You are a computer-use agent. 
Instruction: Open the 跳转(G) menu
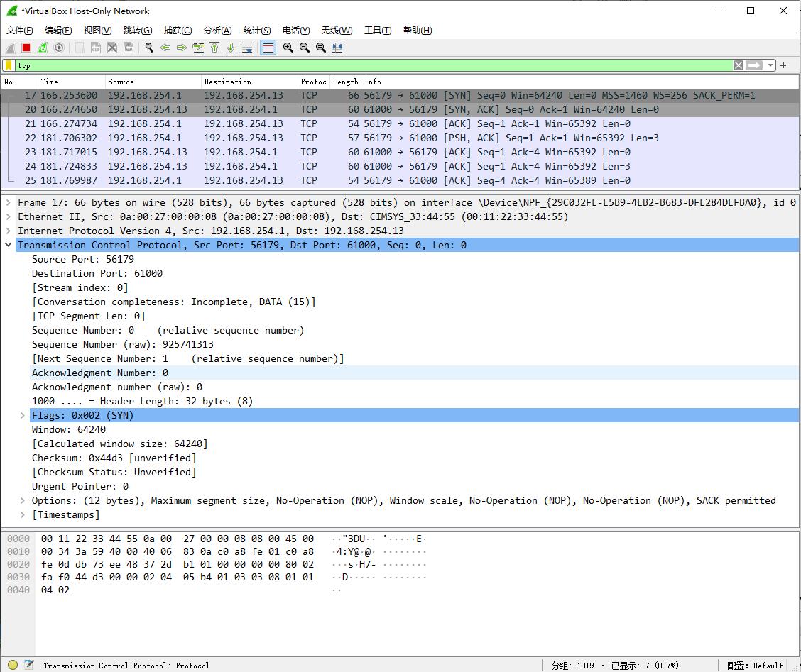pyautogui.click(x=138, y=31)
